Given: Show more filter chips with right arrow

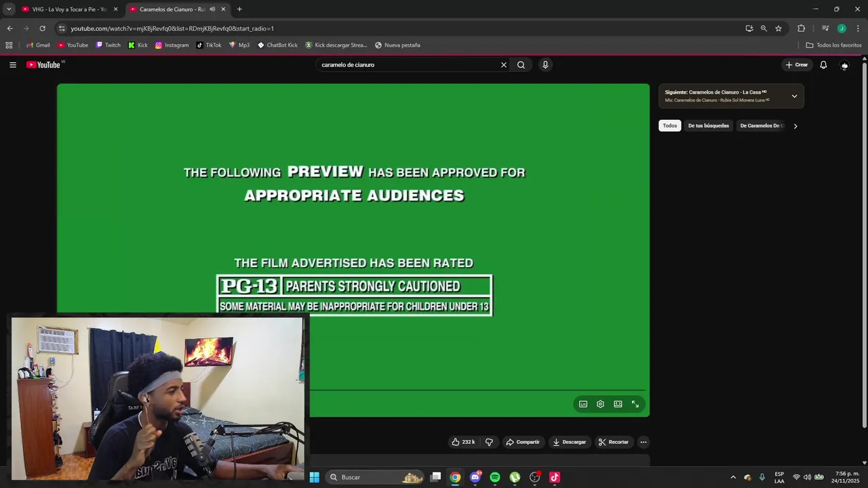Looking at the screenshot, I should [795, 126].
